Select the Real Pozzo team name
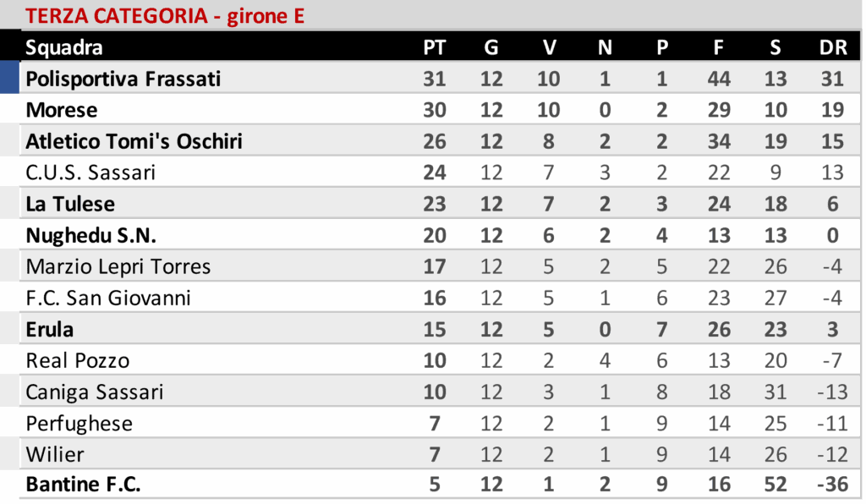 (x=78, y=360)
